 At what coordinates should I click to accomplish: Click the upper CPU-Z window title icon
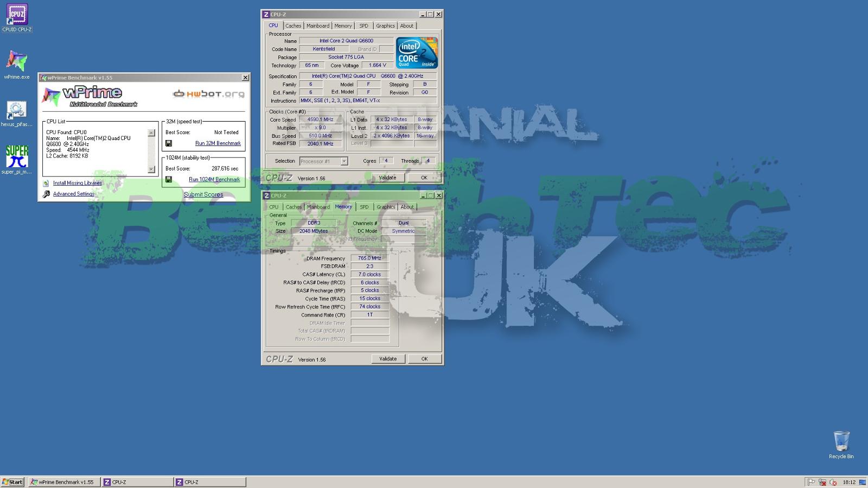[266, 14]
